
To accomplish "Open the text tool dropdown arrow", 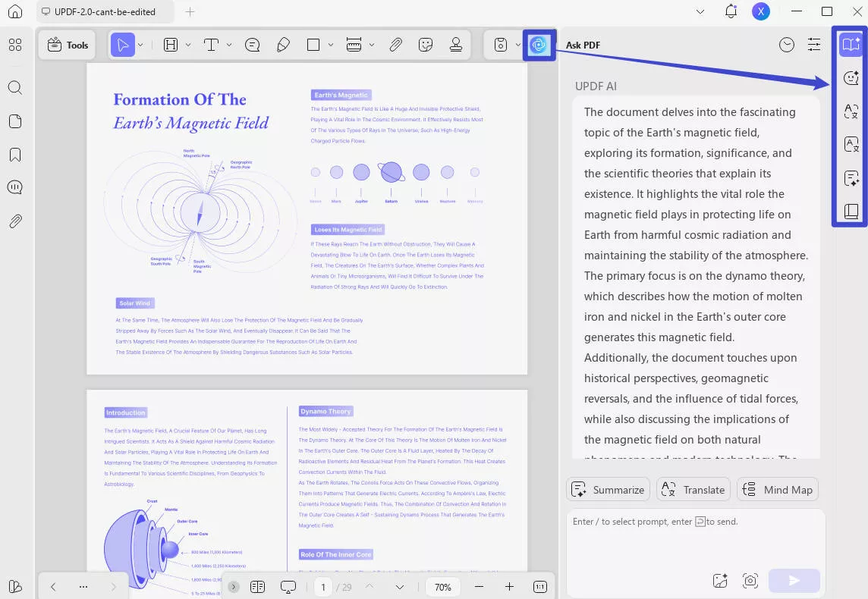I will (229, 45).
